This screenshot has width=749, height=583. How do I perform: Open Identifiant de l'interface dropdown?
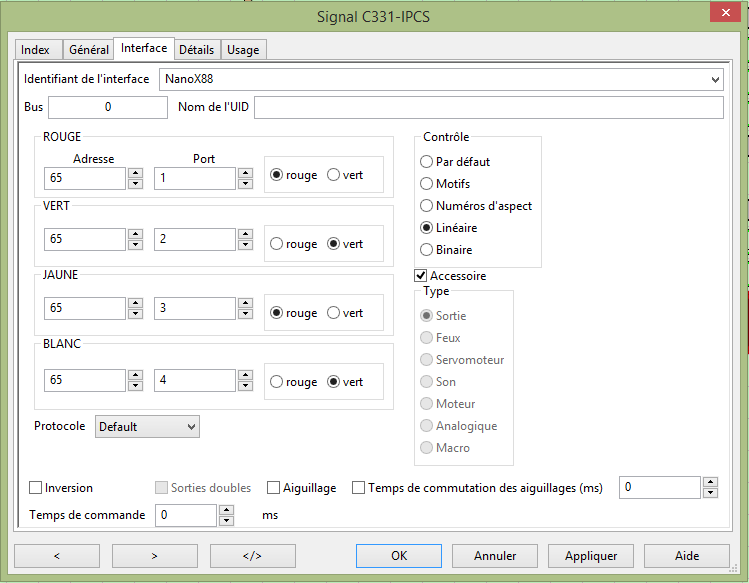(714, 79)
